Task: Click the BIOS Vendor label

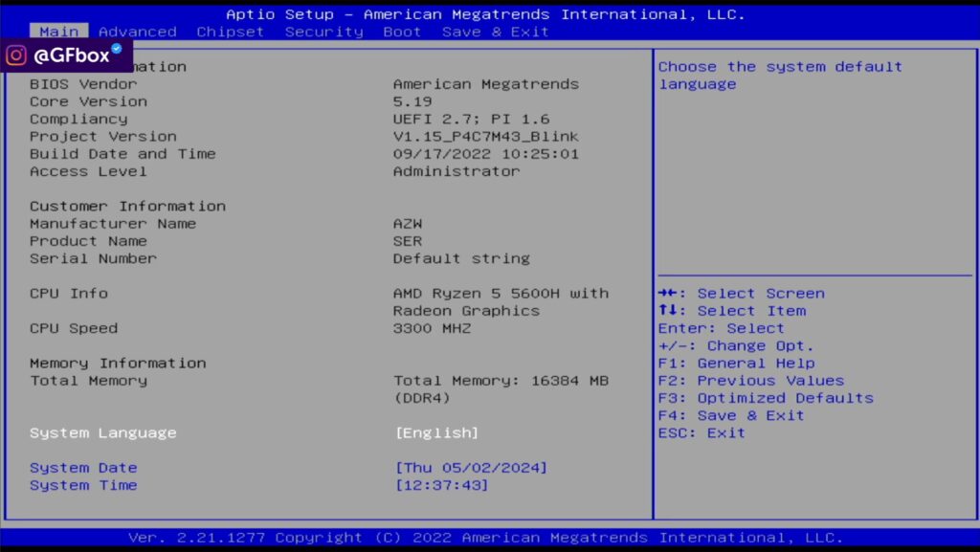Action: pos(83,83)
